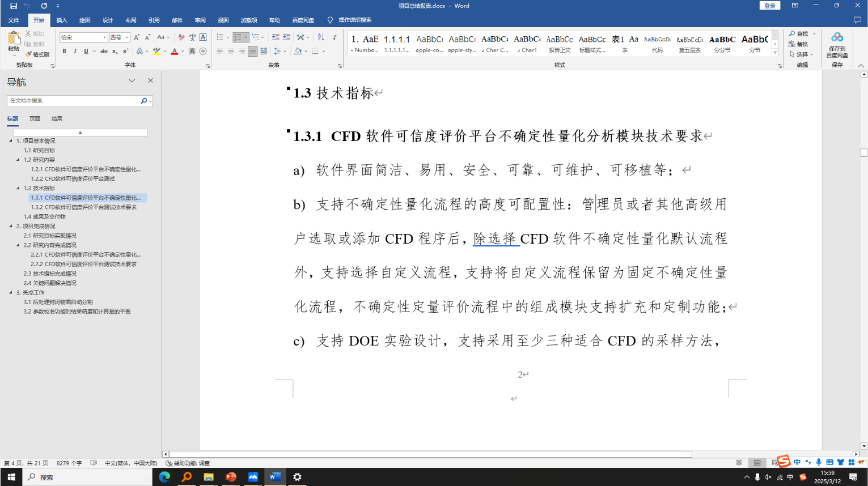Open the 插入 (Insert) ribbon tab
The image size is (868, 486).
62,20
